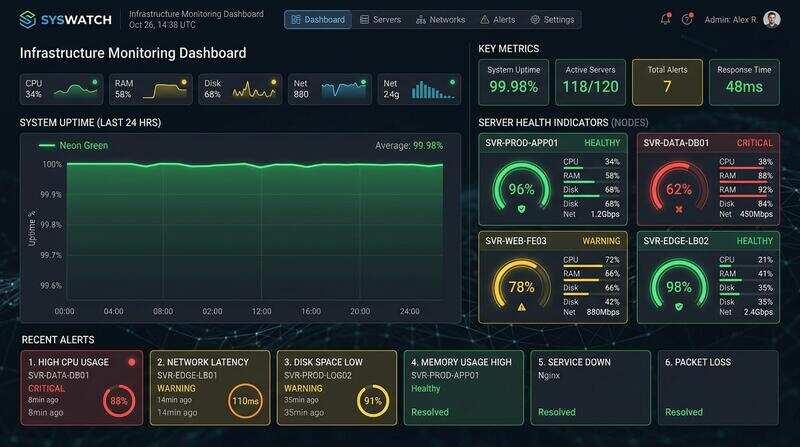Click the Oct 26, 14:38 UTC timestamp

pyautogui.click(x=162, y=25)
